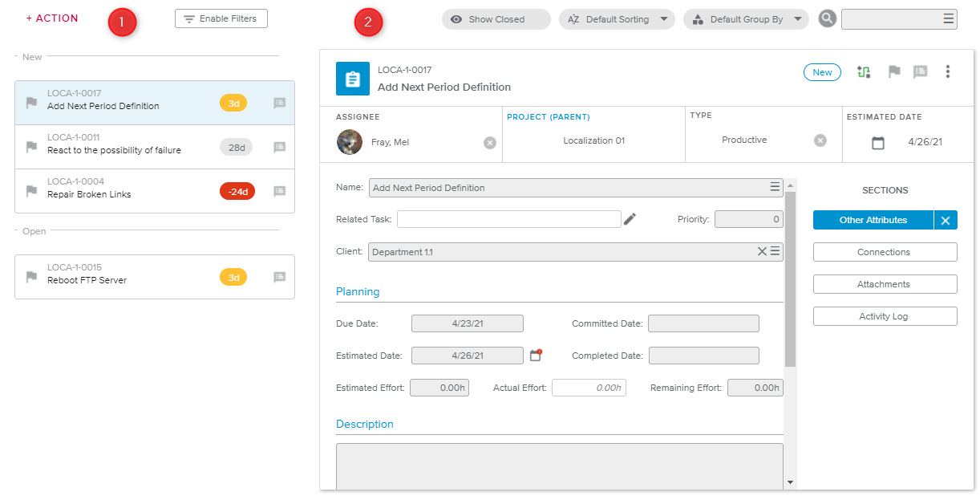Open the workflow transition icon in header

(864, 72)
